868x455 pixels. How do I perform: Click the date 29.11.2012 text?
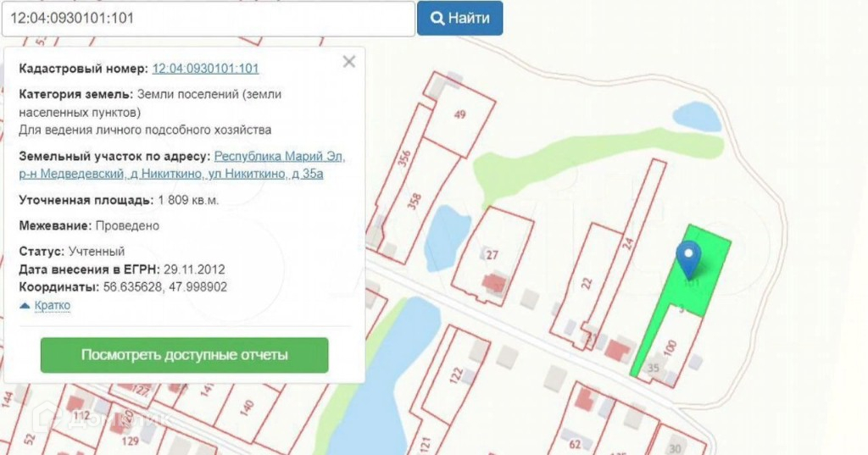(194, 269)
